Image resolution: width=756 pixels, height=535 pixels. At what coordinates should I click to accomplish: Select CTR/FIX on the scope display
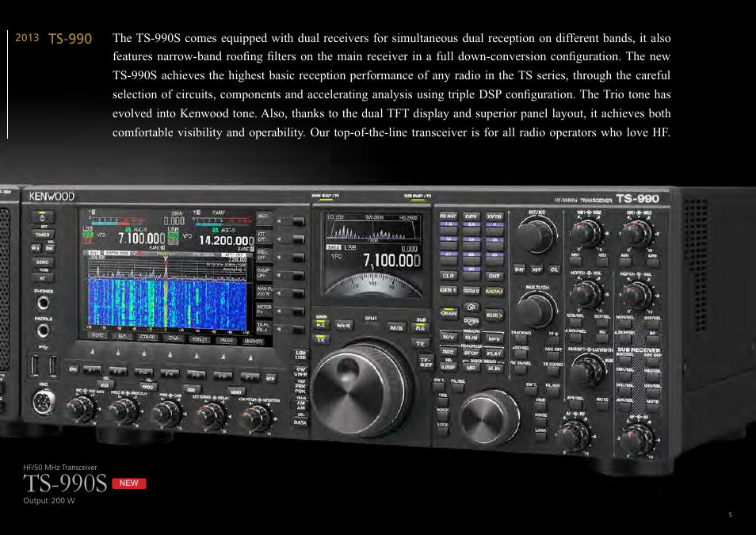coord(147,337)
